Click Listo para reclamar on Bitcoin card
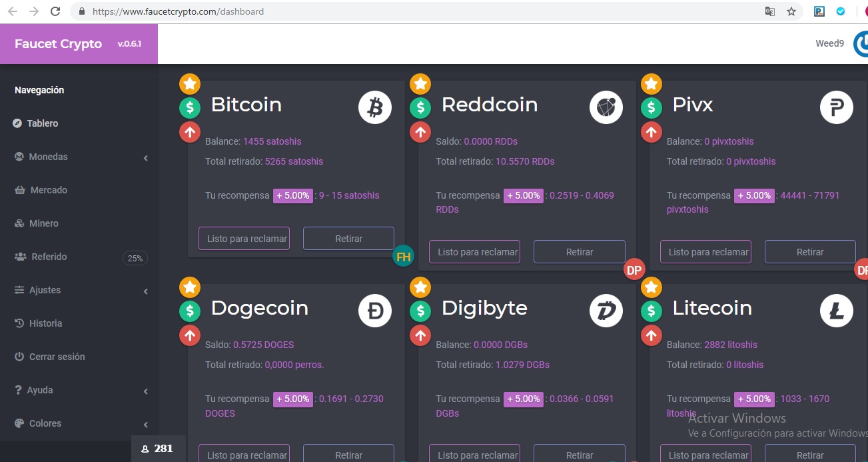This screenshot has width=868, height=462. pos(244,238)
